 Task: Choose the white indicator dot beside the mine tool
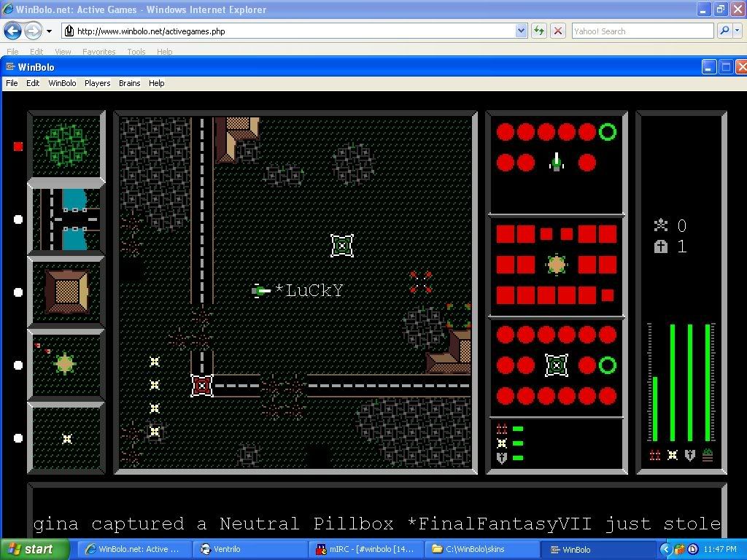tap(18, 438)
